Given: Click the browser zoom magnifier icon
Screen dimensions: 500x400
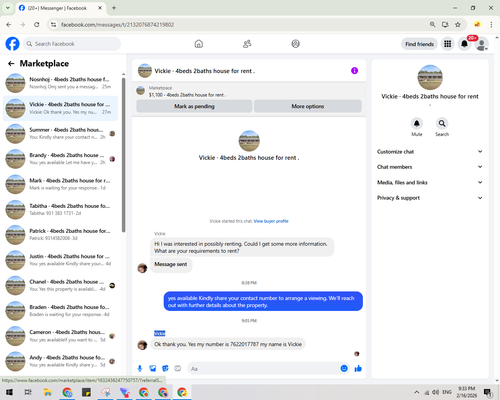Looking at the screenshot, I should (x=432, y=24).
